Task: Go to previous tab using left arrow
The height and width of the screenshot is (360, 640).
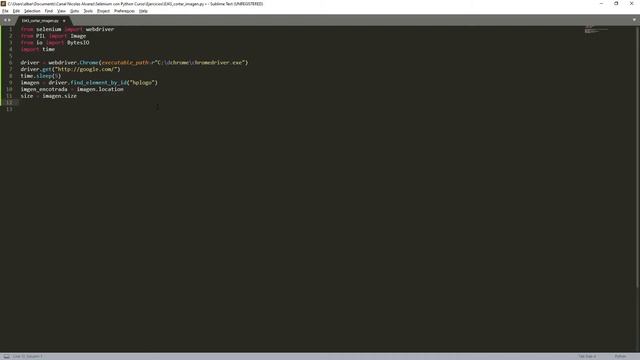Action: (5, 20)
